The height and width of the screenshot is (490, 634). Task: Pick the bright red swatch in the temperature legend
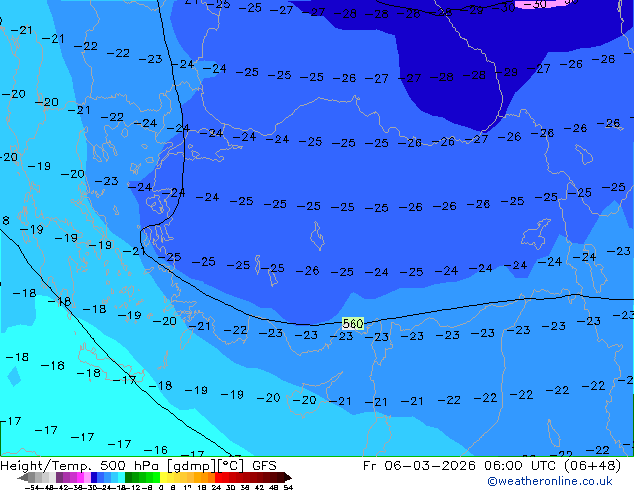pos(218,477)
